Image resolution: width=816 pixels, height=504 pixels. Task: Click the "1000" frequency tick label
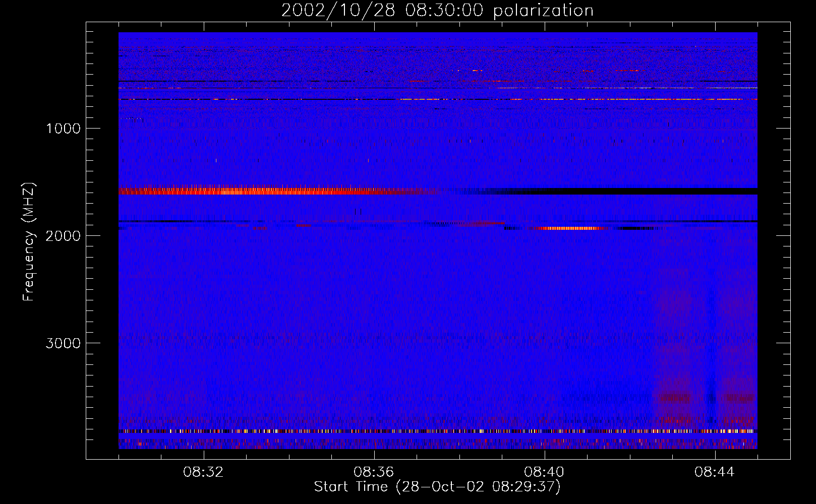[x=63, y=129]
